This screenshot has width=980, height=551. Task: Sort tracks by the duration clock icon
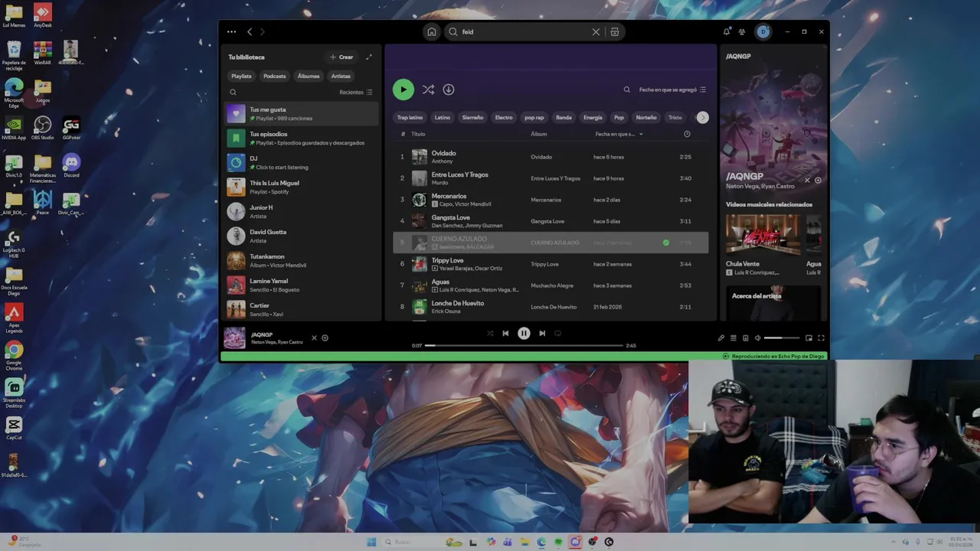pos(687,134)
